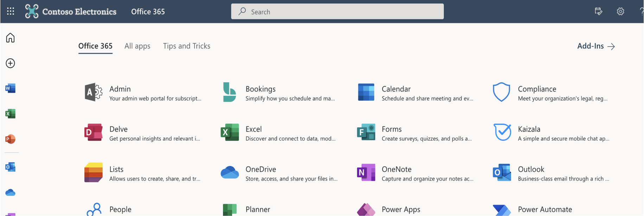Open Excel from the left sidebar

tap(11, 114)
